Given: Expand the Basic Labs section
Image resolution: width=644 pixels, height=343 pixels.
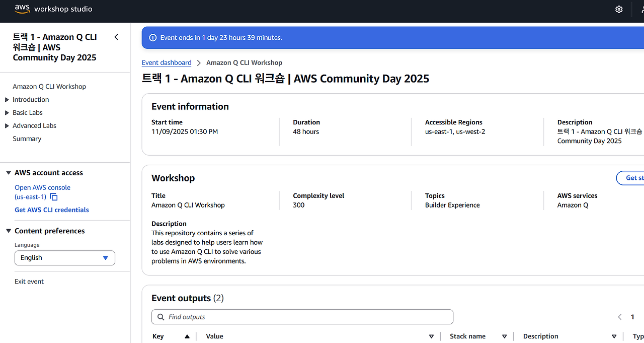Looking at the screenshot, I should click(x=7, y=113).
